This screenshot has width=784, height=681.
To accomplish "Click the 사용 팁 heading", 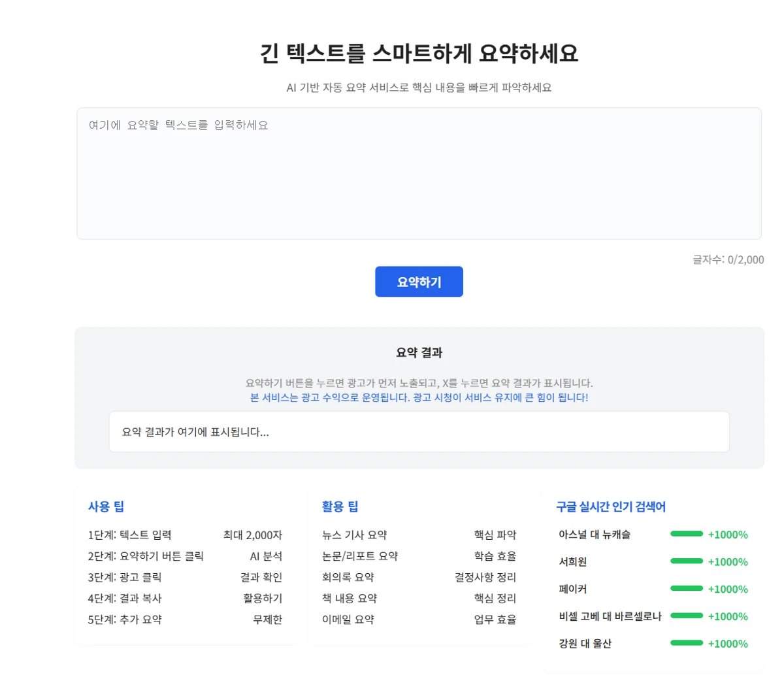I will point(106,507).
